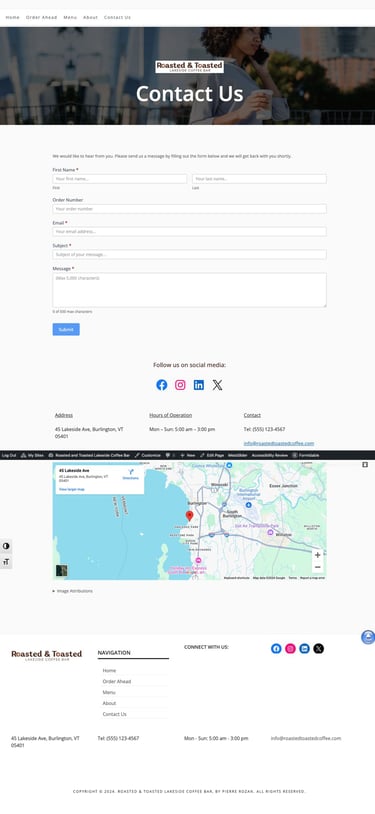Screen dimensions: 375x814
Task: Switch map to satellite view thumbnail
Action: tap(62, 571)
